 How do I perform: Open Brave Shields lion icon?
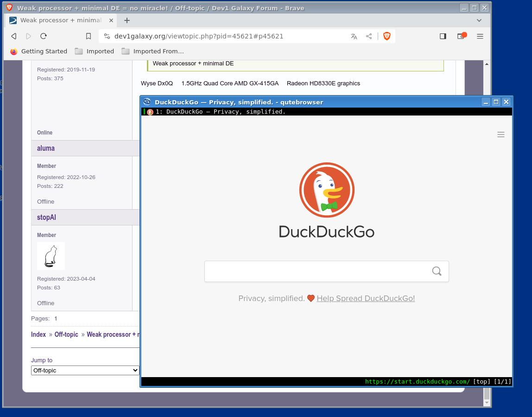coord(387,36)
